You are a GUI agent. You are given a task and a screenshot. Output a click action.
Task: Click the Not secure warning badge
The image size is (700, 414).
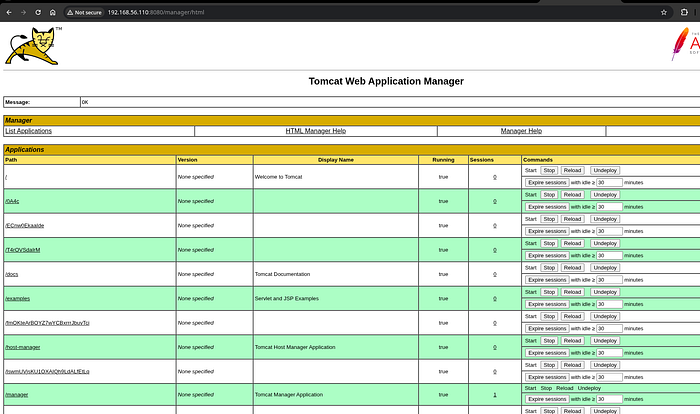(84, 13)
